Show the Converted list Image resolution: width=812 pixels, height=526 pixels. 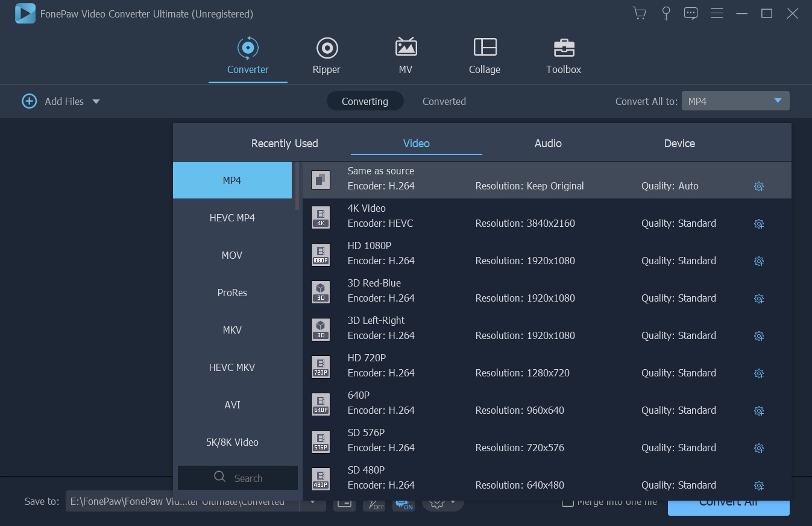[x=444, y=101]
